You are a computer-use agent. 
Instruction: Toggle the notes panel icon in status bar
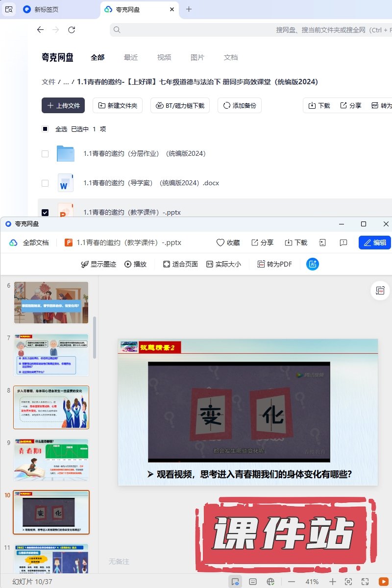pyautogui.click(x=253, y=582)
